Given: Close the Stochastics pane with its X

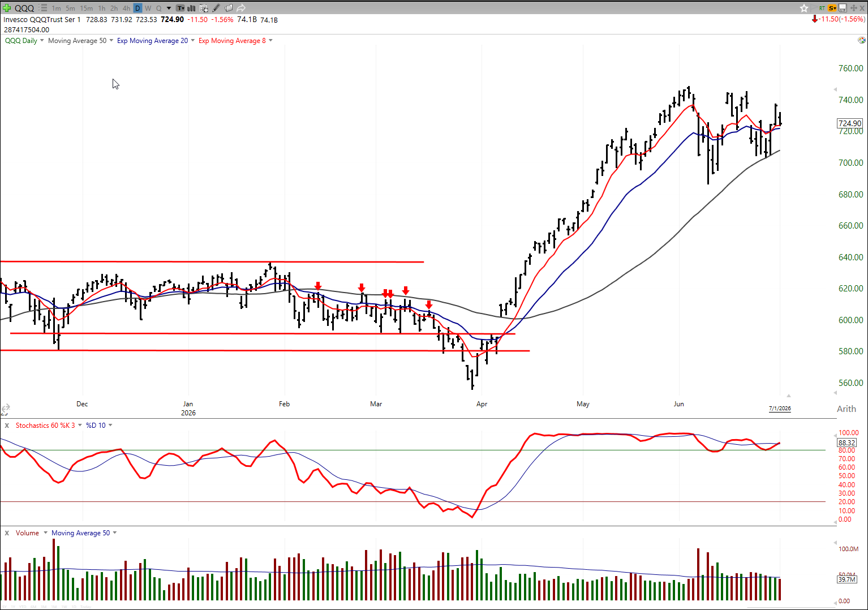Looking at the screenshot, I should coord(7,426).
